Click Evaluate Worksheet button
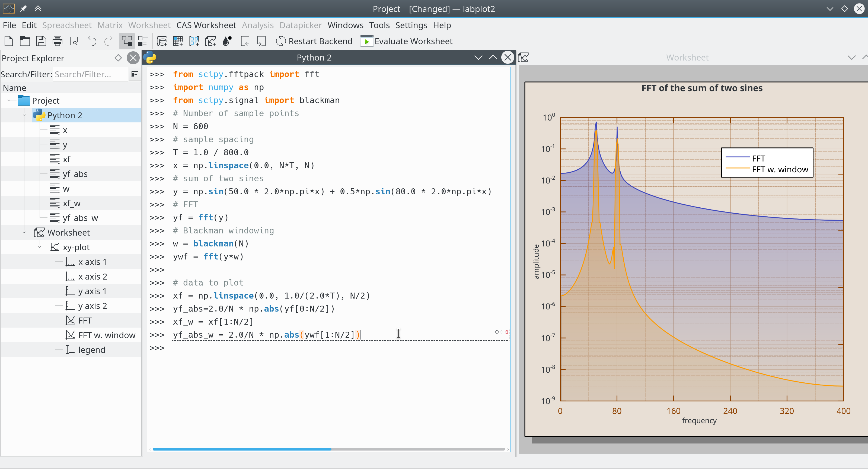 (x=407, y=41)
